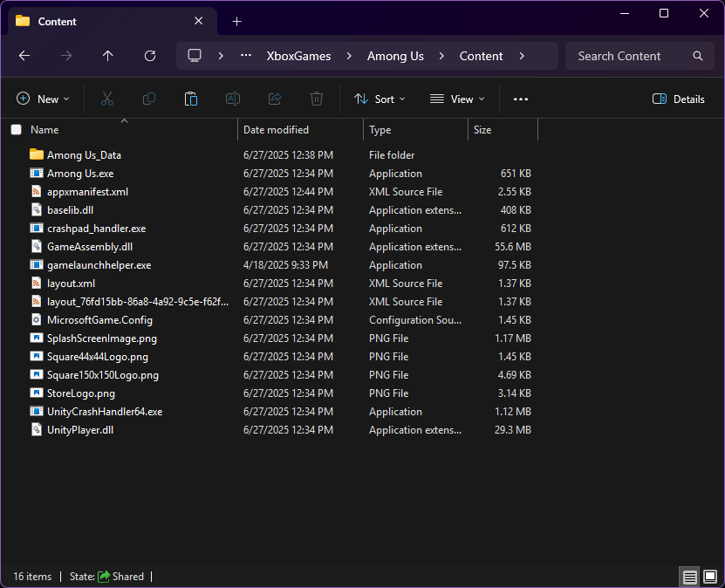Click the 55.6 MB size cell

[x=513, y=247]
